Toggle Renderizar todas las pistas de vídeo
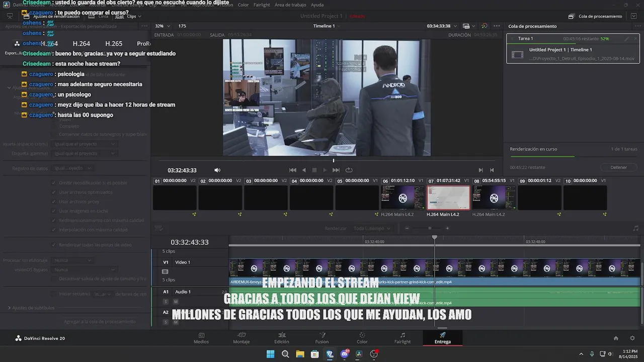 click(54, 245)
